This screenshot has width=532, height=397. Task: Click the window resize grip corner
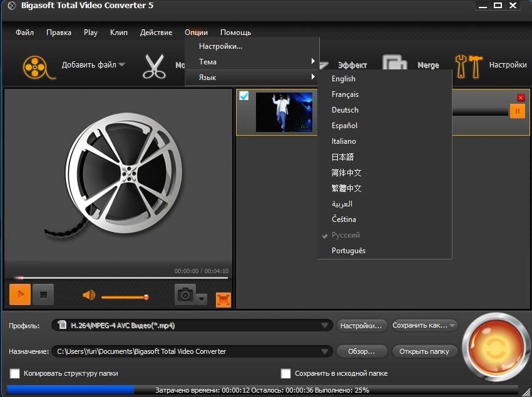[x=526, y=391]
